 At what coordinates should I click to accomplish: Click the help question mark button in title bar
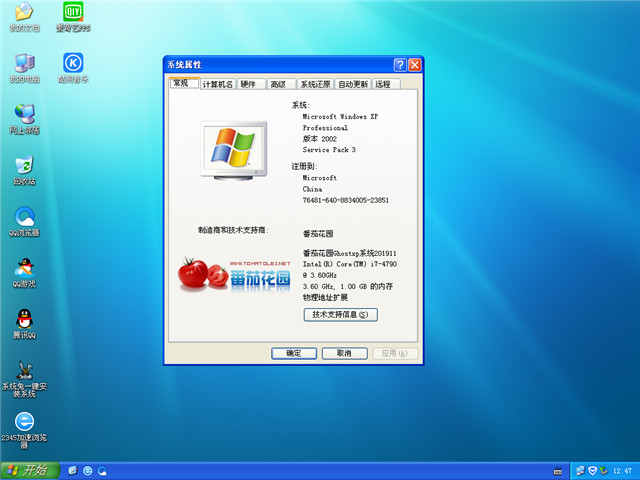coord(400,64)
